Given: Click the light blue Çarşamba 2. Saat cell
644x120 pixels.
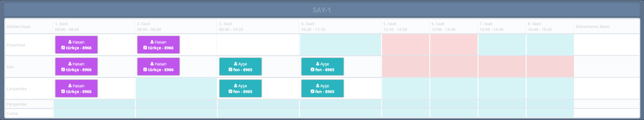Looking at the screenshot, I should (176, 88).
